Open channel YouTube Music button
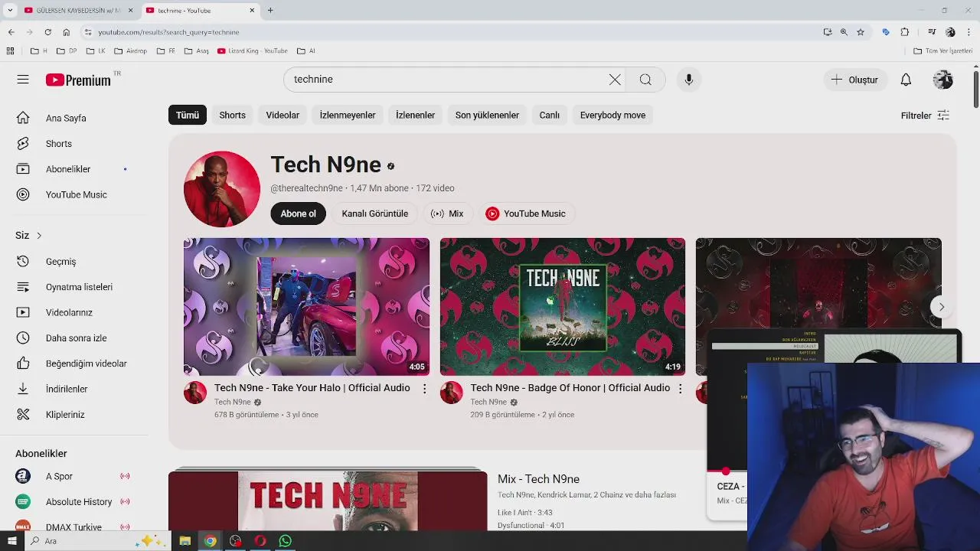Screen dimensions: 980x551 point(525,214)
